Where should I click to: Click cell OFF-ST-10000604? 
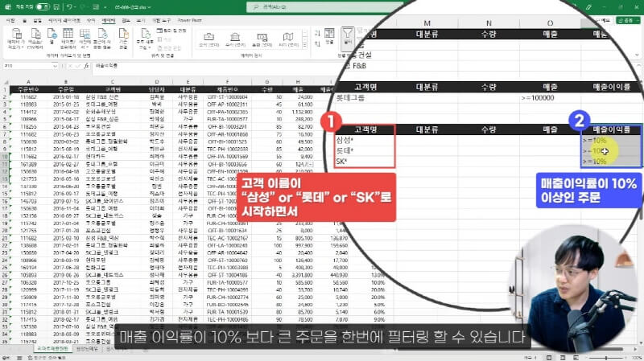pos(228,97)
